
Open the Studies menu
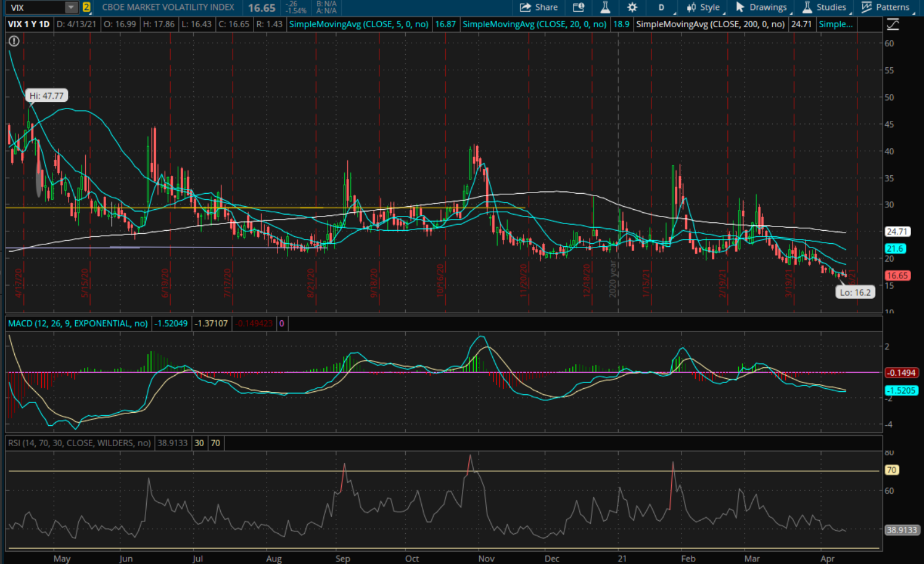[x=824, y=7]
